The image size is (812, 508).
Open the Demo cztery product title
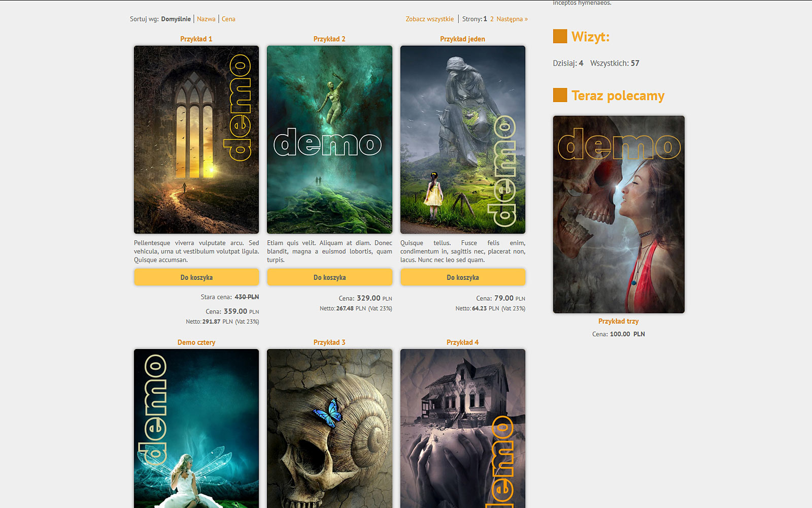196,342
